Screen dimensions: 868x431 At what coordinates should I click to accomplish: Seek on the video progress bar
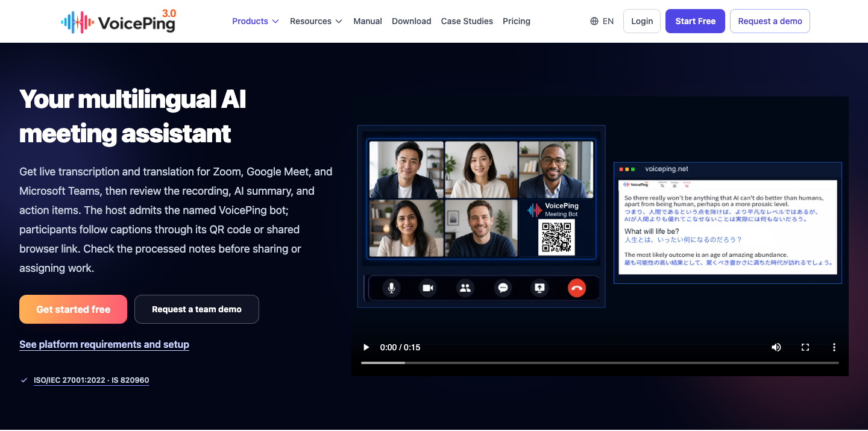[x=600, y=363]
